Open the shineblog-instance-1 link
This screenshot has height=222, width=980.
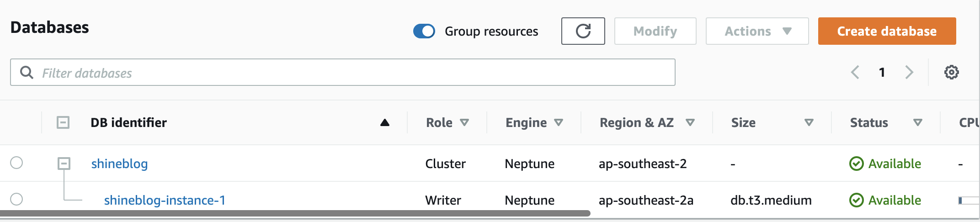pyautogui.click(x=165, y=200)
